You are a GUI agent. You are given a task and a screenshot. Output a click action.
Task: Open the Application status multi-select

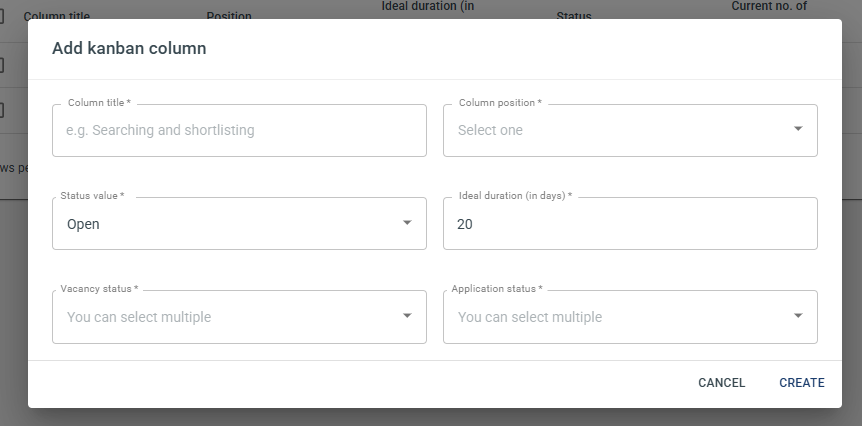[x=630, y=317]
